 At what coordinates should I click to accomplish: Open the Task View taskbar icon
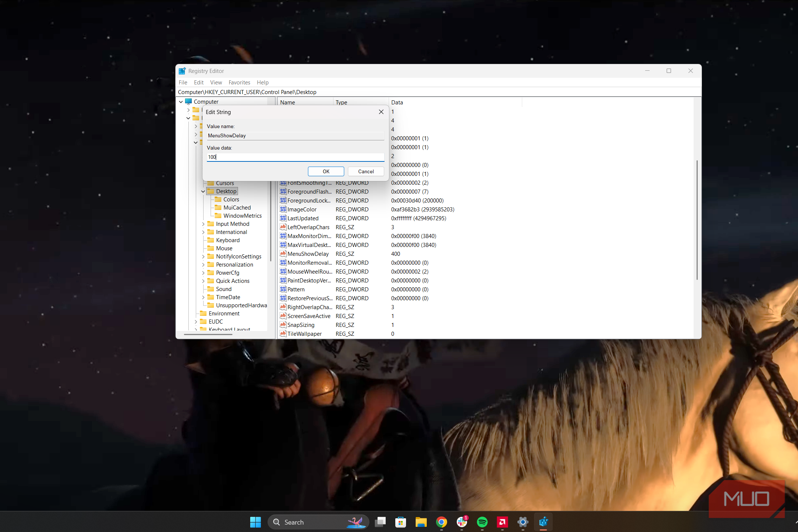(x=380, y=522)
